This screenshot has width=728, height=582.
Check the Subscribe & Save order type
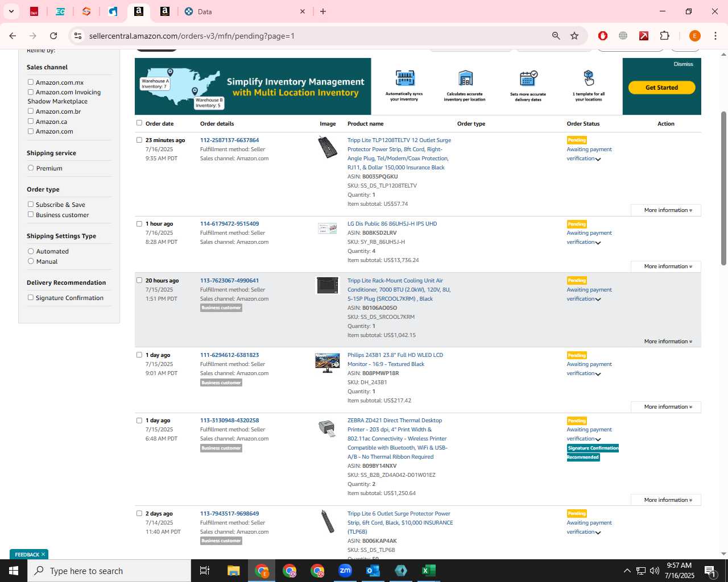[x=31, y=204]
